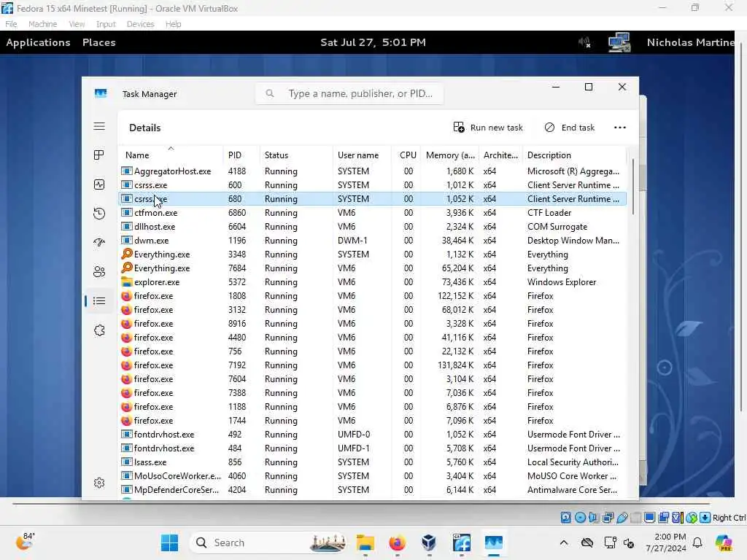Open notifications bell on taskbar
747x560 pixels.
[697, 542]
